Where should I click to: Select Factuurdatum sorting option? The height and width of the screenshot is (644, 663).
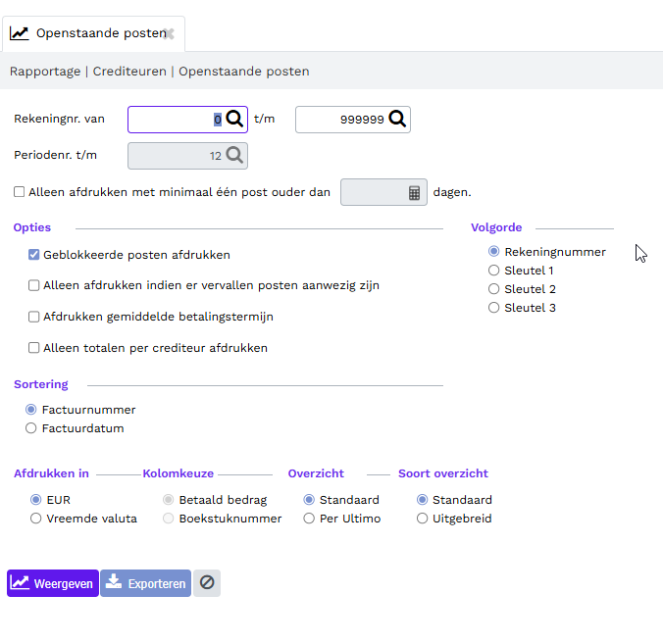click(x=30, y=428)
